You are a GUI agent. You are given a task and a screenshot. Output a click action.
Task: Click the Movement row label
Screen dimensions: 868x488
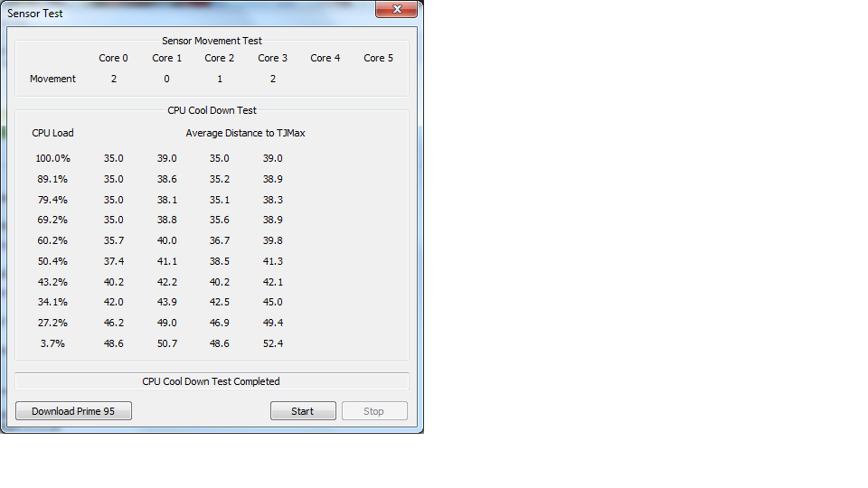pyautogui.click(x=52, y=79)
